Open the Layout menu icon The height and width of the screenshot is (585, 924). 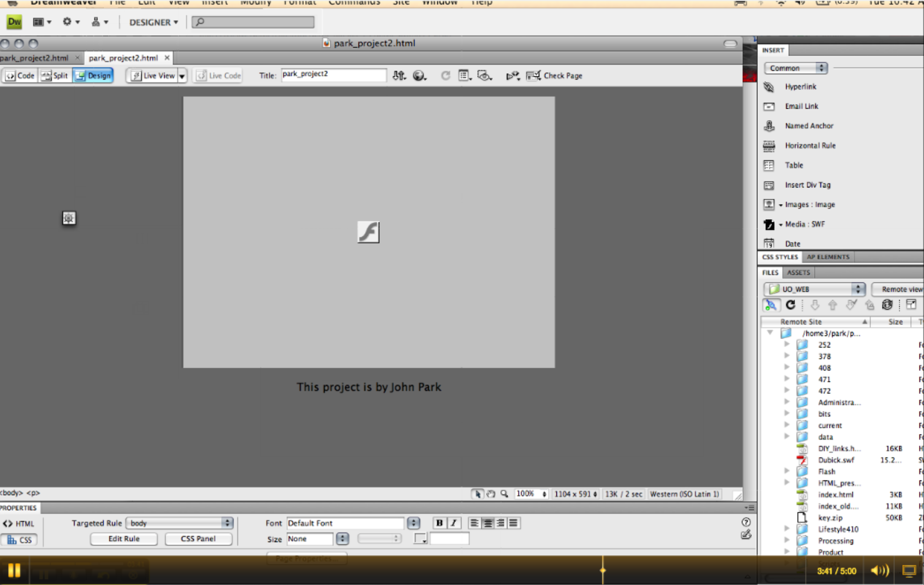pyautogui.click(x=41, y=22)
